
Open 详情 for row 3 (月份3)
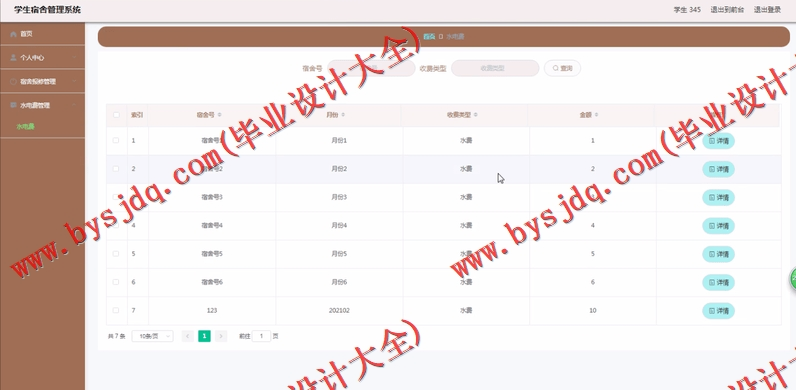pos(718,198)
